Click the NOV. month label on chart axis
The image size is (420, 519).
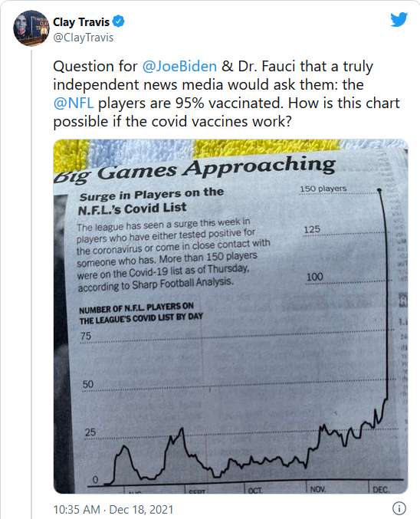(x=318, y=489)
